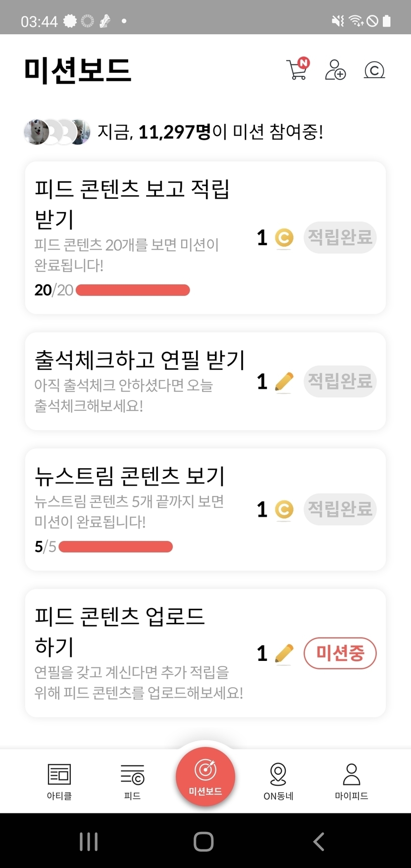Tap 적립완료 on the 출석체크 card
Screen dimensions: 411x868
click(340, 381)
